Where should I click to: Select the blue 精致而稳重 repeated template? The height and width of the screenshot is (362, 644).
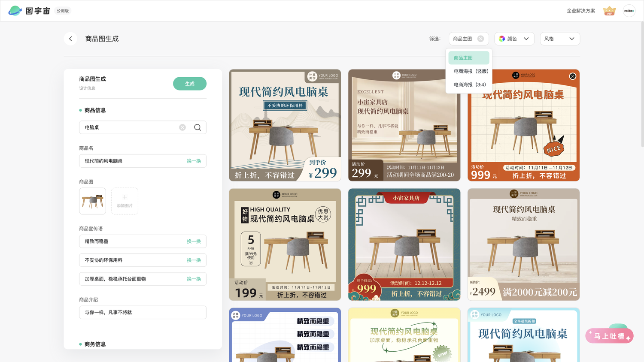[285, 335]
